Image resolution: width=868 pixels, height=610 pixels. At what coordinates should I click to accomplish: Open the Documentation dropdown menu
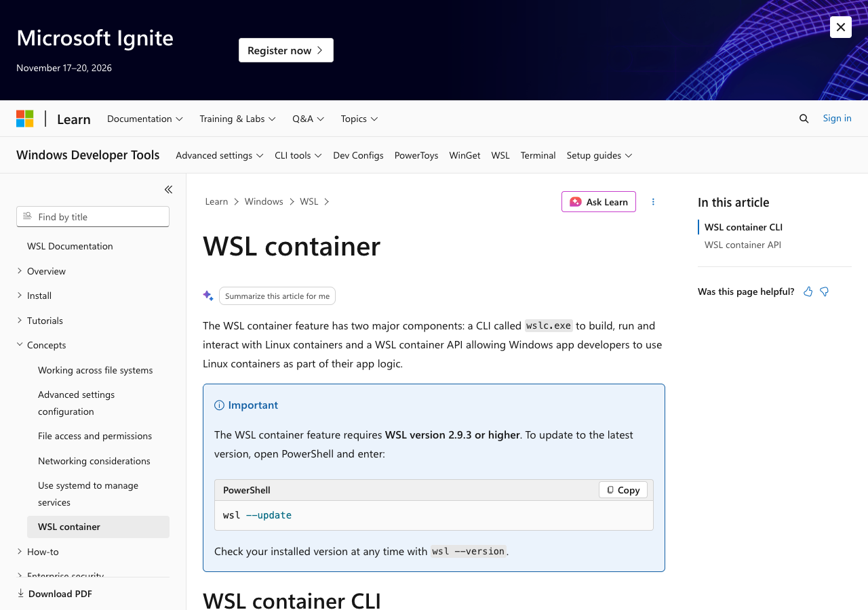145,119
